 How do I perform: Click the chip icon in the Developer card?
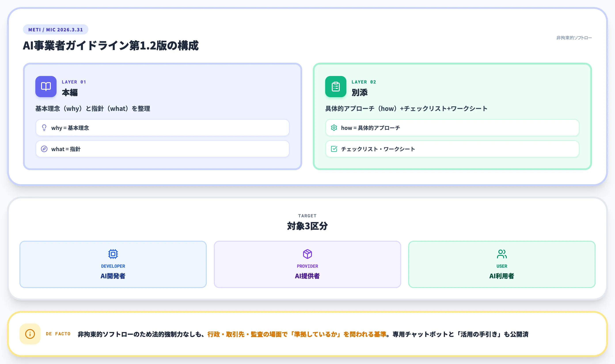click(113, 254)
